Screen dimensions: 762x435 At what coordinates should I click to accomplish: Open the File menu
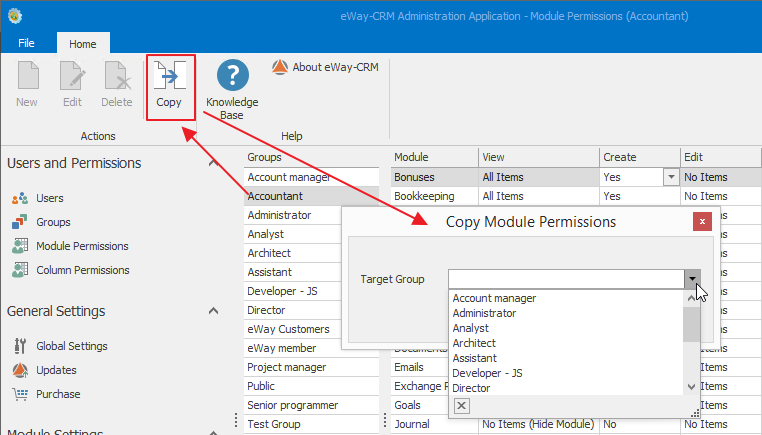(x=26, y=43)
